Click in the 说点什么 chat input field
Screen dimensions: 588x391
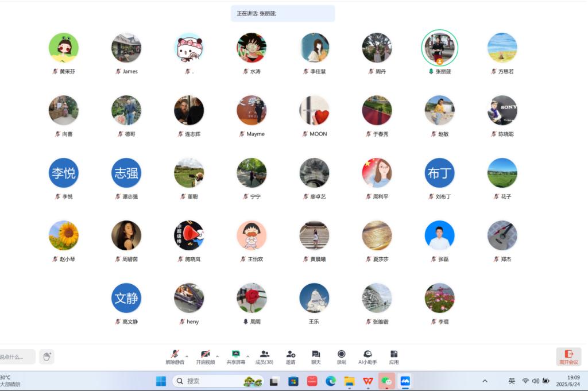pos(16,357)
